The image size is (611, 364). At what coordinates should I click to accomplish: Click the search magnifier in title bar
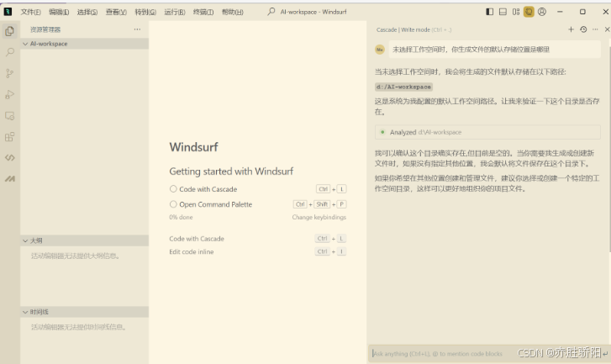click(271, 12)
